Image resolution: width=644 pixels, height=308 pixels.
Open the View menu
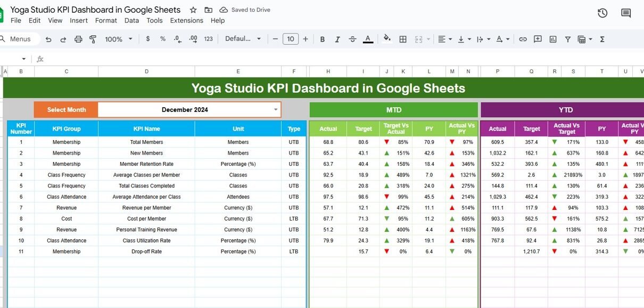(55, 20)
